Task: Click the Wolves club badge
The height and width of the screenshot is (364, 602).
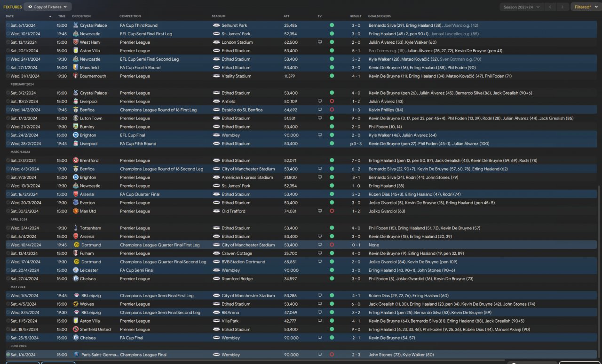Action: coord(76,304)
